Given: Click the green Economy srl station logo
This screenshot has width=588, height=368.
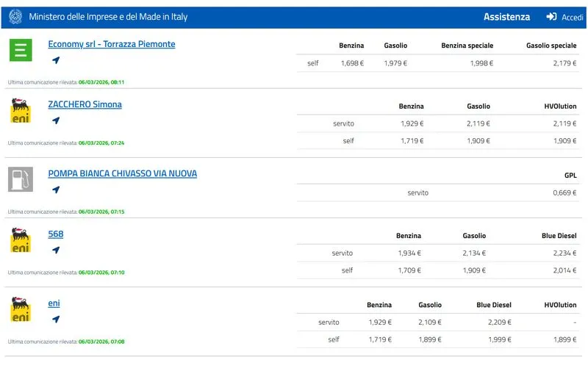Looking at the screenshot, I should pos(21,51).
